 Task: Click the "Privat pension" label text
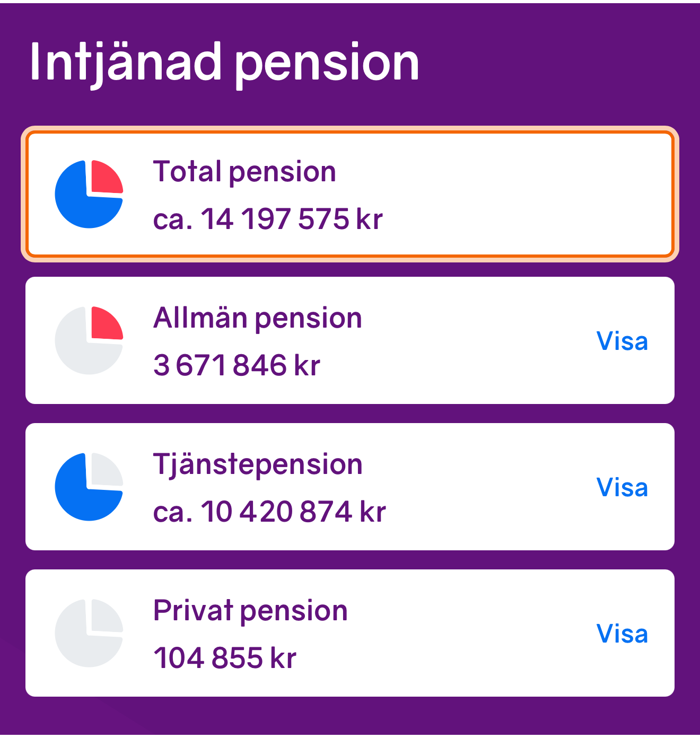250,611
